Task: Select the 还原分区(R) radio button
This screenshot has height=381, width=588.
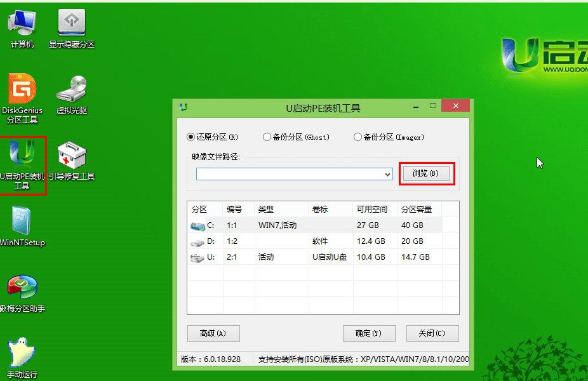Action: (191, 137)
